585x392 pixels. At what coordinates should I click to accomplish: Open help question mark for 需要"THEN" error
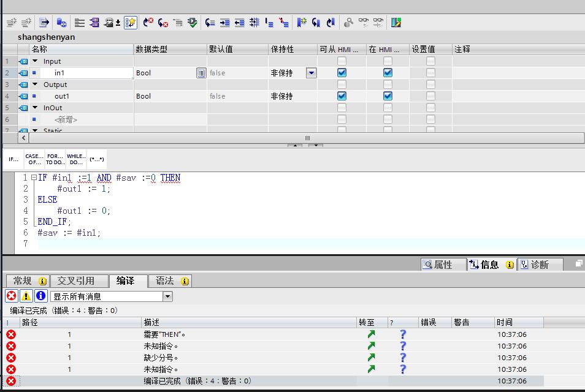[403, 334]
